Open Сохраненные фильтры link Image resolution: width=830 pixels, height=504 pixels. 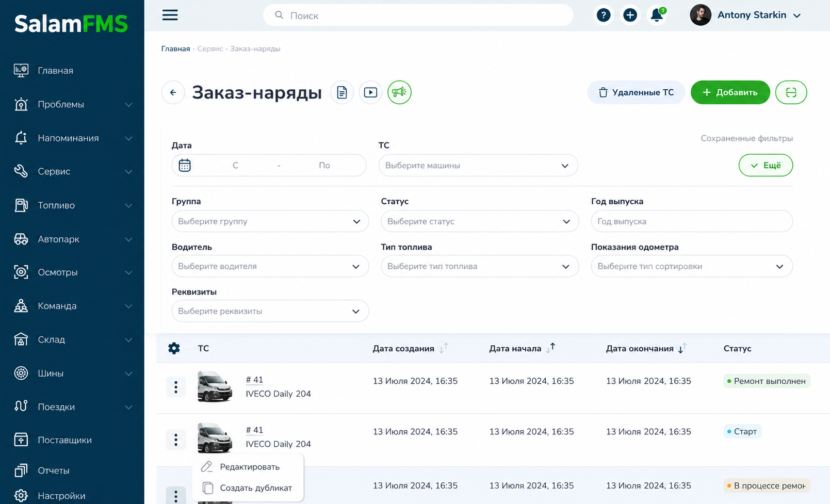pos(746,138)
